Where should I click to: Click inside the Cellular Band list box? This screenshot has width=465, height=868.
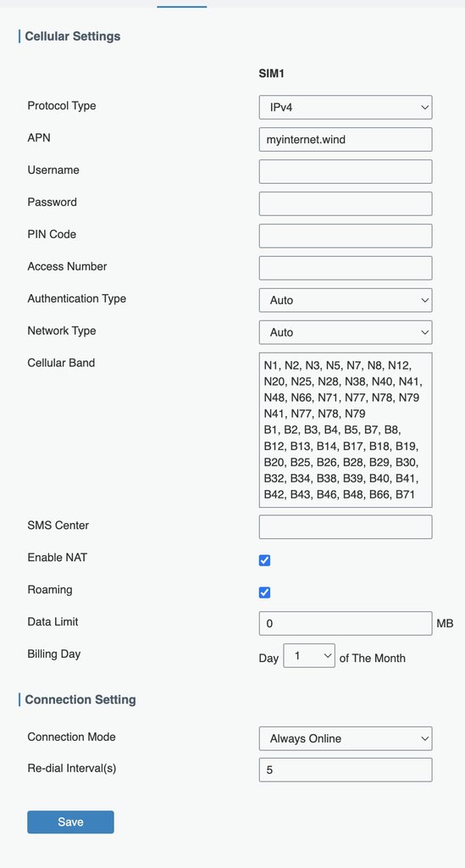coord(345,430)
